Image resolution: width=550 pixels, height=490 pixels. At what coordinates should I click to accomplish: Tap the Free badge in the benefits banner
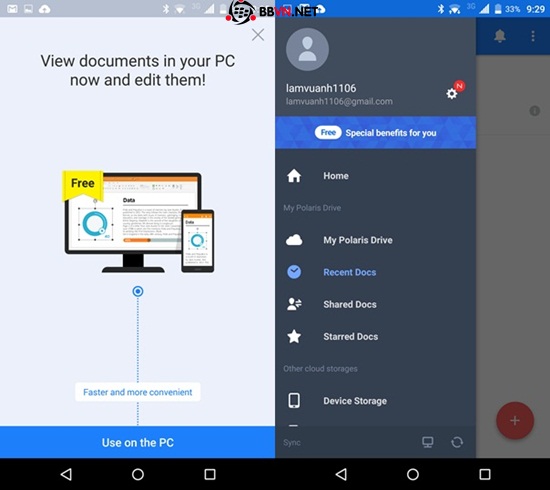tap(328, 133)
